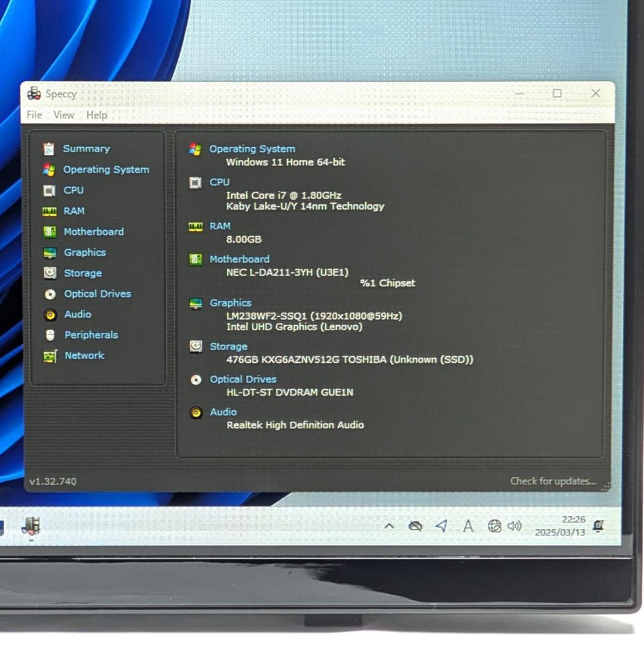This screenshot has width=644, height=645.
Task: Click the Check for updates link
Action: point(553,481)
